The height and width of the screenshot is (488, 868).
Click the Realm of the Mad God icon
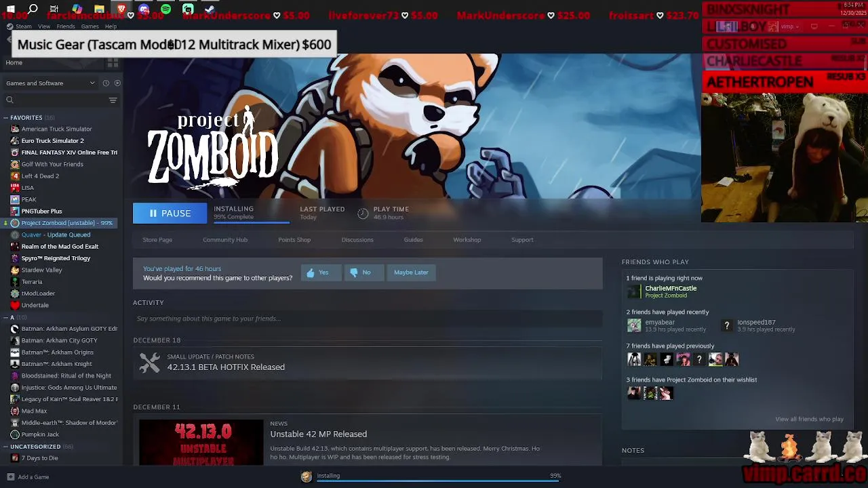click(x=15, y=247)
